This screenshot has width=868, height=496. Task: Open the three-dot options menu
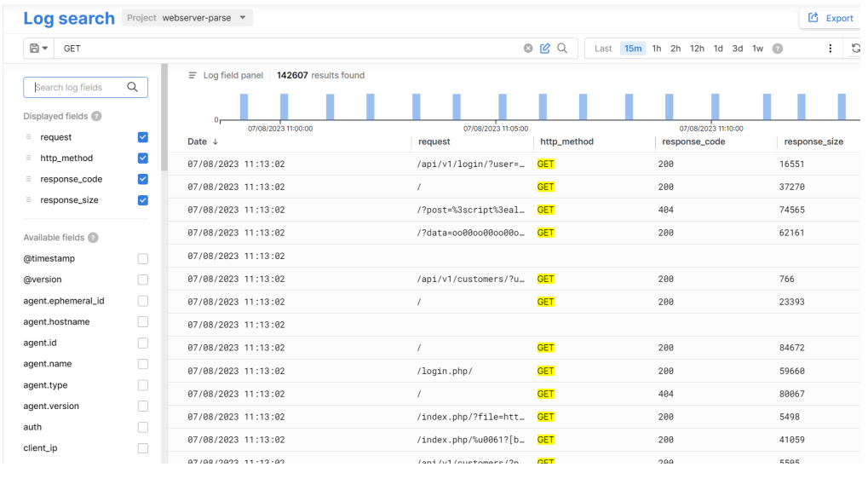[x=831, y=49]
